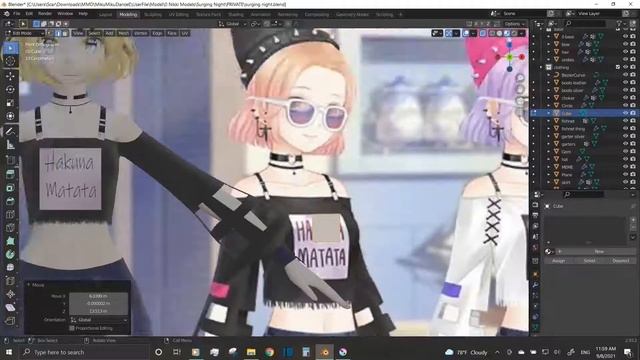
Task: Enable the Proportional Editing checkbox
Action: tap(72, 328)
